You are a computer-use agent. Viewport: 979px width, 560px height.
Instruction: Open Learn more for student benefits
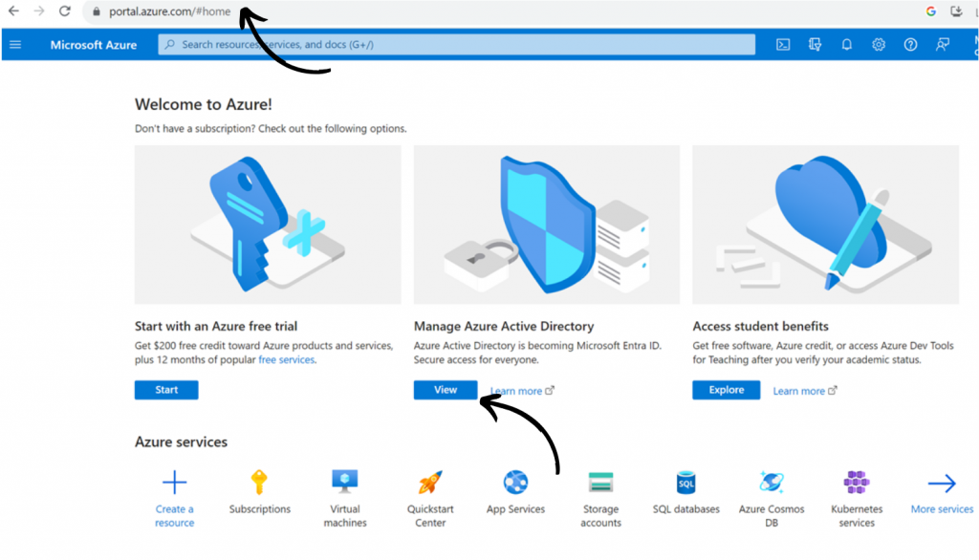[805, 391]
